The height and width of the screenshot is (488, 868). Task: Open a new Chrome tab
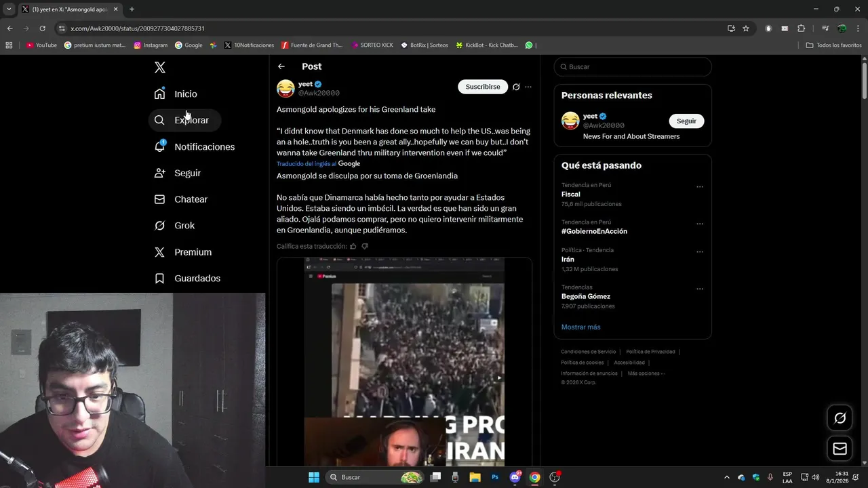pos(132,9)
